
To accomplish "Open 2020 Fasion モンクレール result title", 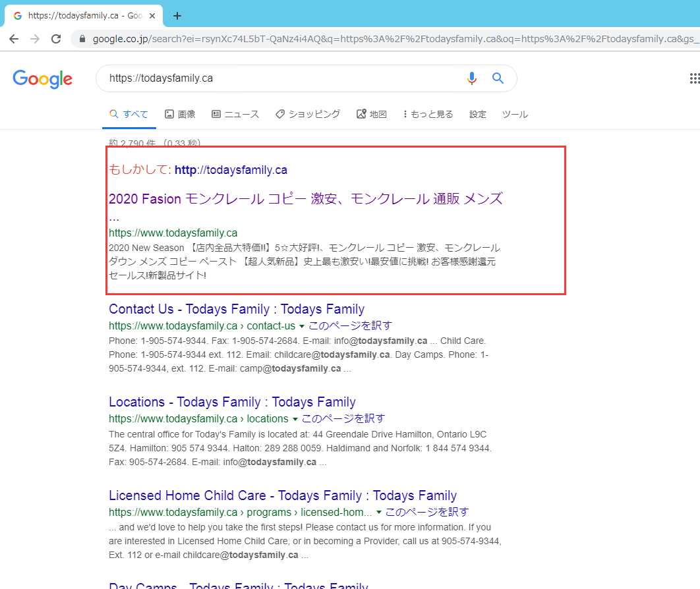I will pos(305,198).
